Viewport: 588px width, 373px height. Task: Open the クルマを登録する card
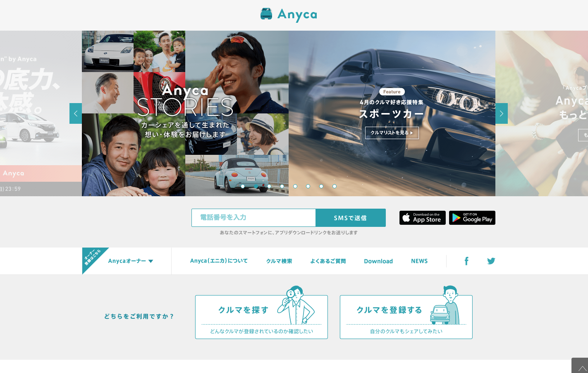(x=406, y=317)
